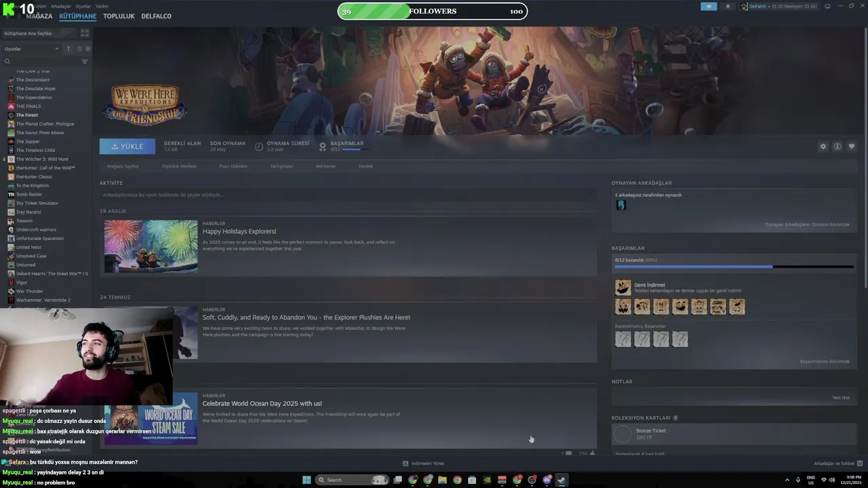Open the DELFALCO profile tab
This screenshot has height=488, width=868.
(x=156, y=16)
